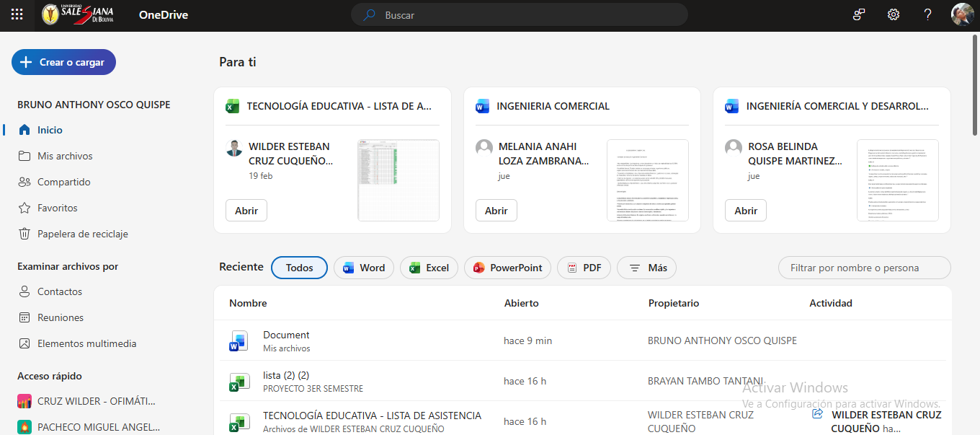
Task: Select Compartido in sidebar
Action: click(63, 182)
